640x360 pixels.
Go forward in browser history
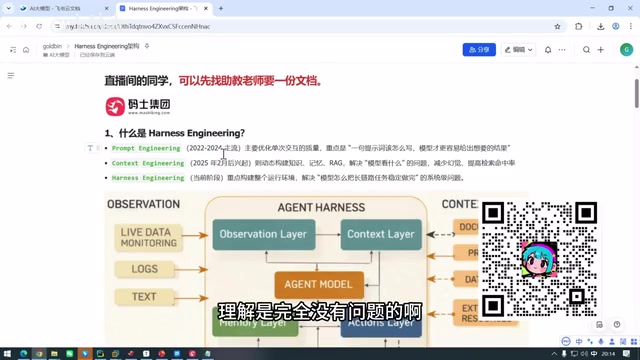pos(24,27)
